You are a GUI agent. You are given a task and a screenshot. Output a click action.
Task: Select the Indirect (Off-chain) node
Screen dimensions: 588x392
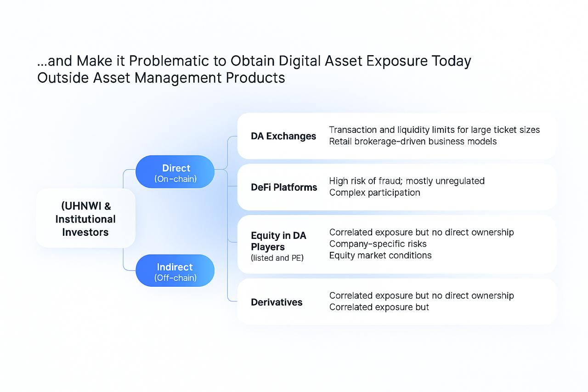coord(175,270)
